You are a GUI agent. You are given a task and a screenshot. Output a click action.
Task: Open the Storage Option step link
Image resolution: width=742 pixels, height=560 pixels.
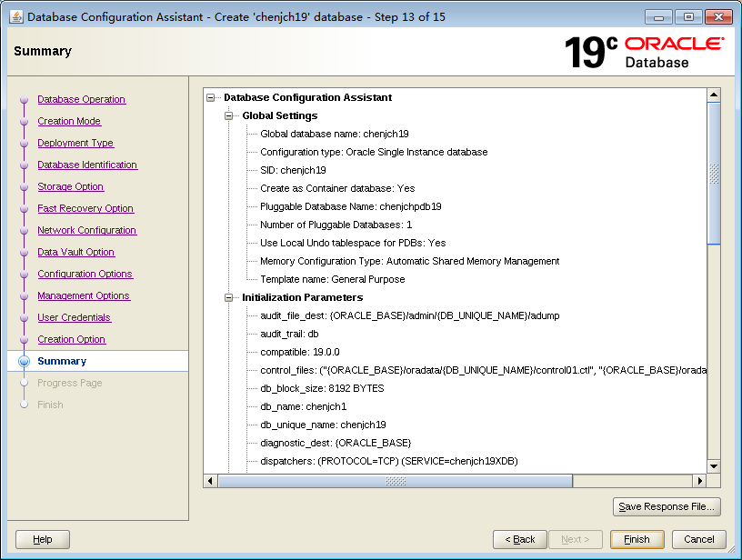tap(70, 186)
